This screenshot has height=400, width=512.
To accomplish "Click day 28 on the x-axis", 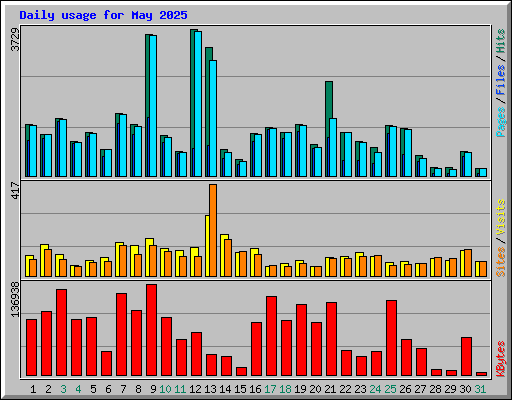I will point(435,389).
